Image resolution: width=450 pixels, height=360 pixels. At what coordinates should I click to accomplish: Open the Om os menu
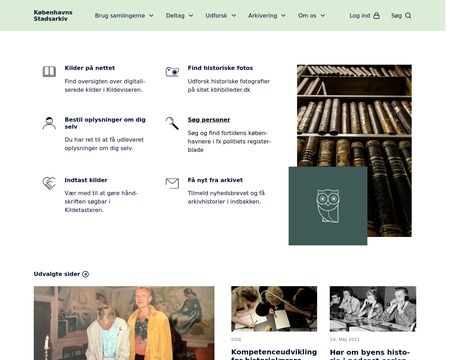311,15
